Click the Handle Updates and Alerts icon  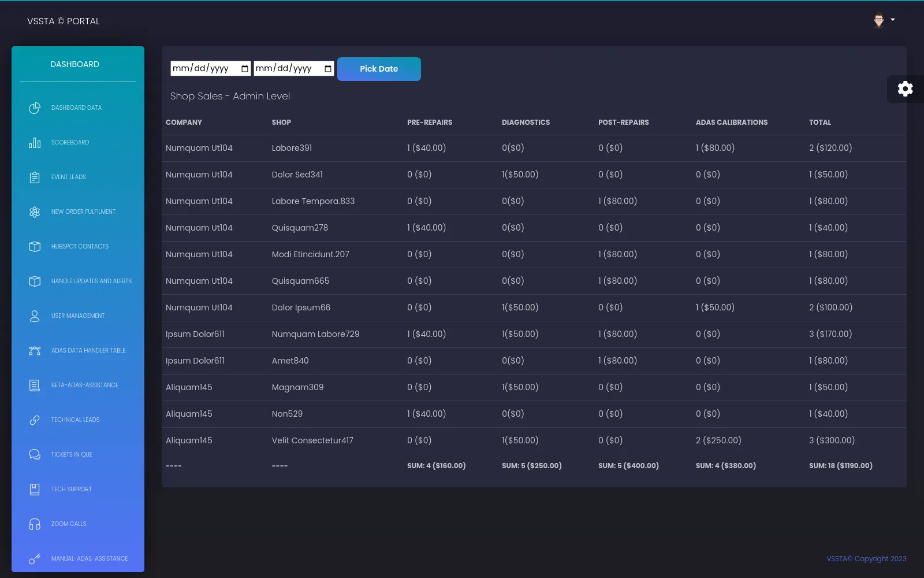click(35, 281)
